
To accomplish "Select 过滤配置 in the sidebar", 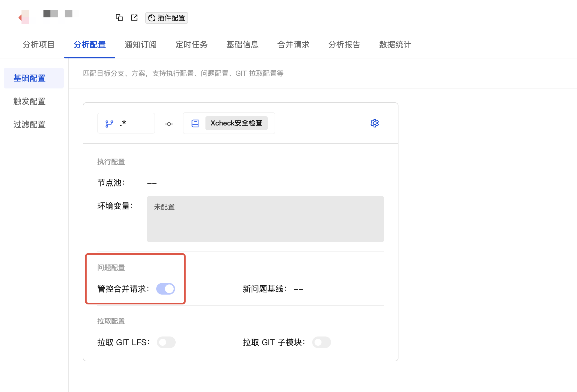I will pyautogui.click(x=30, y=124).
